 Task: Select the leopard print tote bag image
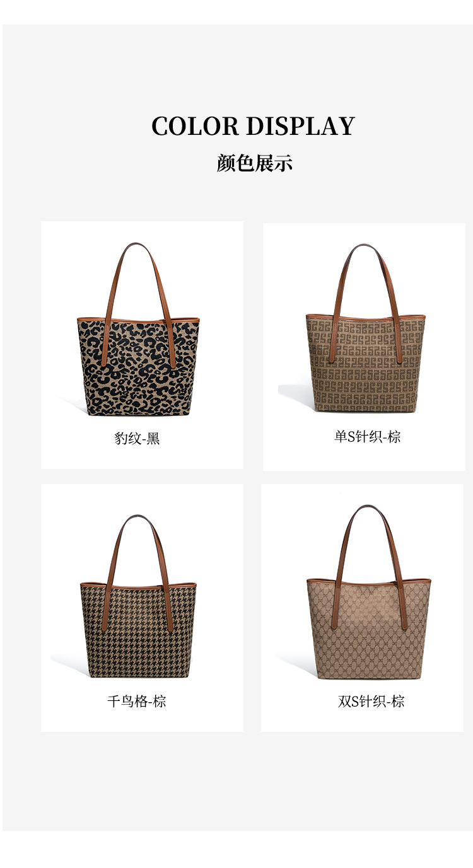[138, 330]
